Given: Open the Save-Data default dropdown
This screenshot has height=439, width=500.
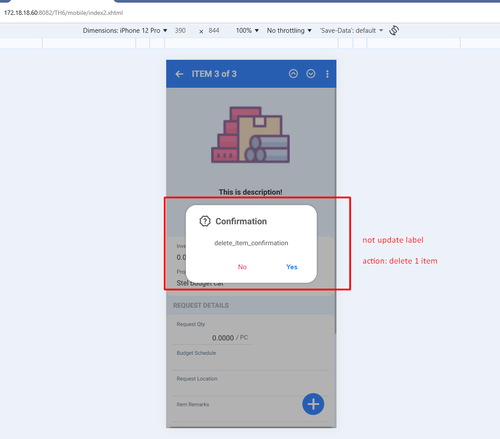Looking at the screenshot, I should click(x=351, y=31).
